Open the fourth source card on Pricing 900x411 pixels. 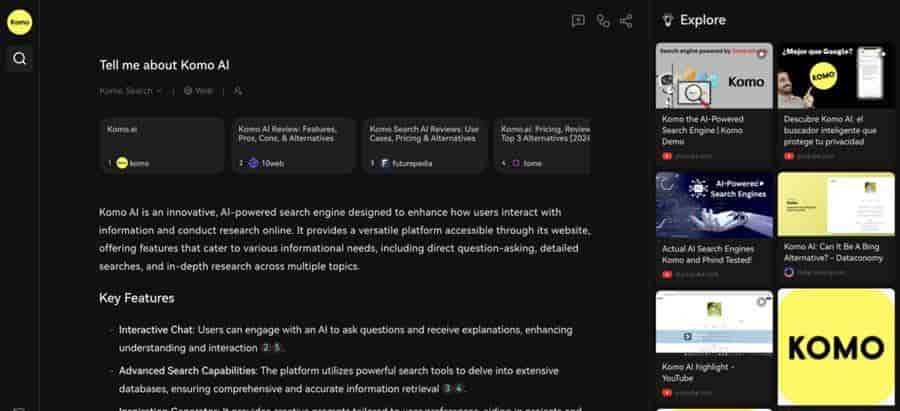[542, 146]
